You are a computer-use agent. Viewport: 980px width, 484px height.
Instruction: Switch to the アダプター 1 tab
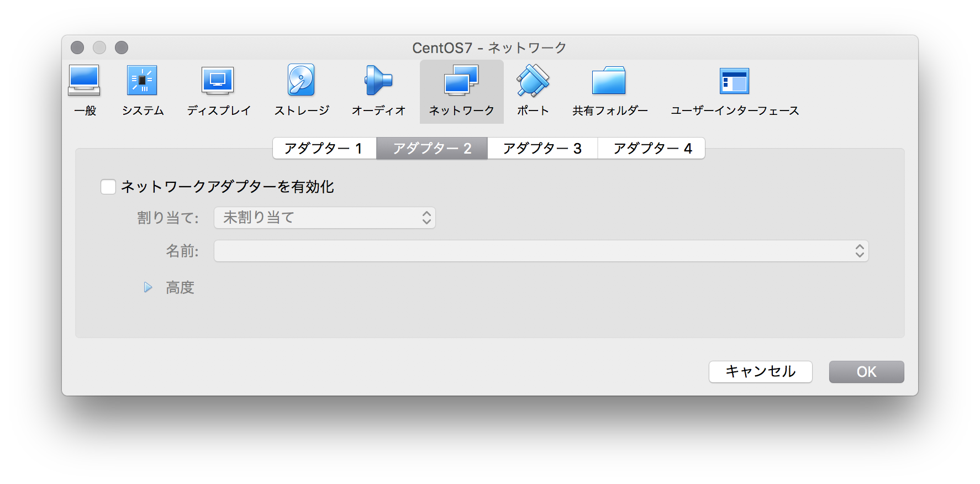324,148
